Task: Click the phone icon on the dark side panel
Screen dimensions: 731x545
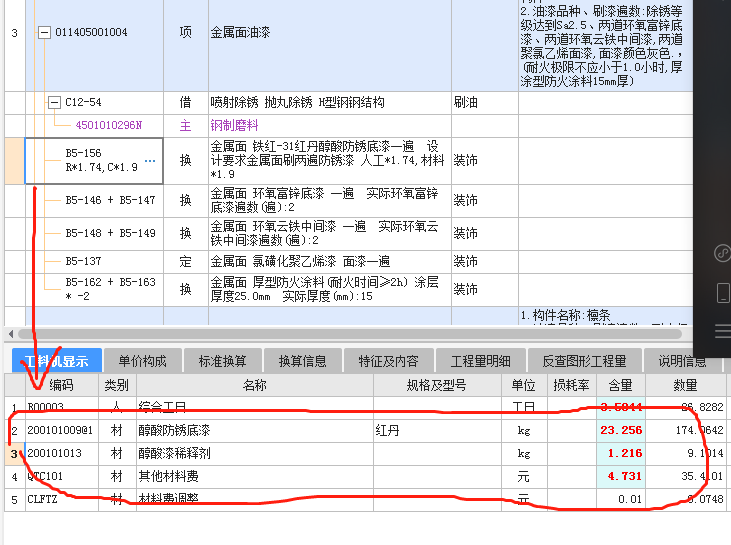Action: point(723,294)
